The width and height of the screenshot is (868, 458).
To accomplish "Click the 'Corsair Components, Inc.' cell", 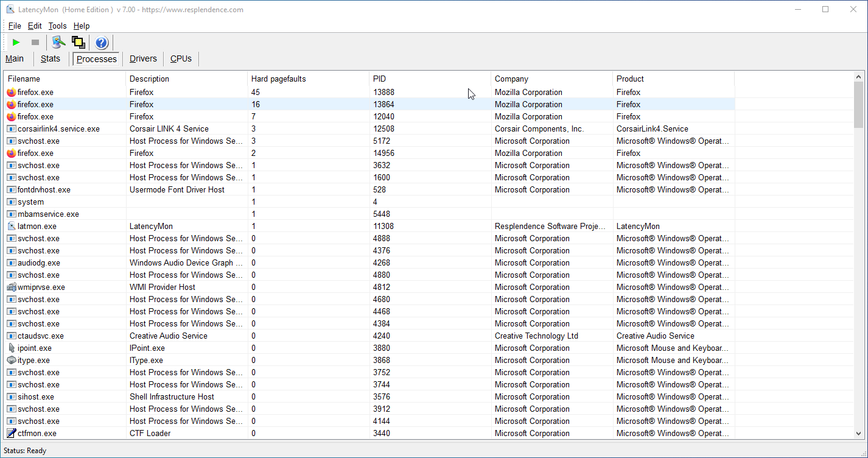I will (539, 129).
